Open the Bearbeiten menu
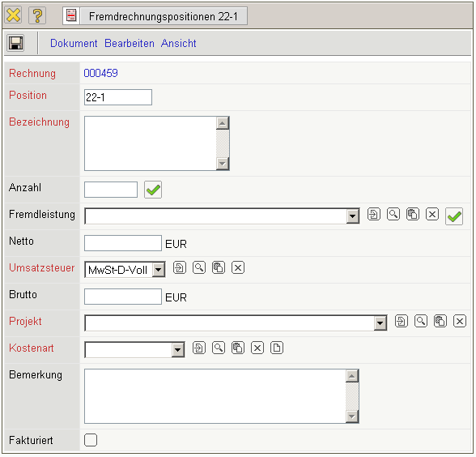The height and width of the screenshot is (457, 476). tap(130, 43)
